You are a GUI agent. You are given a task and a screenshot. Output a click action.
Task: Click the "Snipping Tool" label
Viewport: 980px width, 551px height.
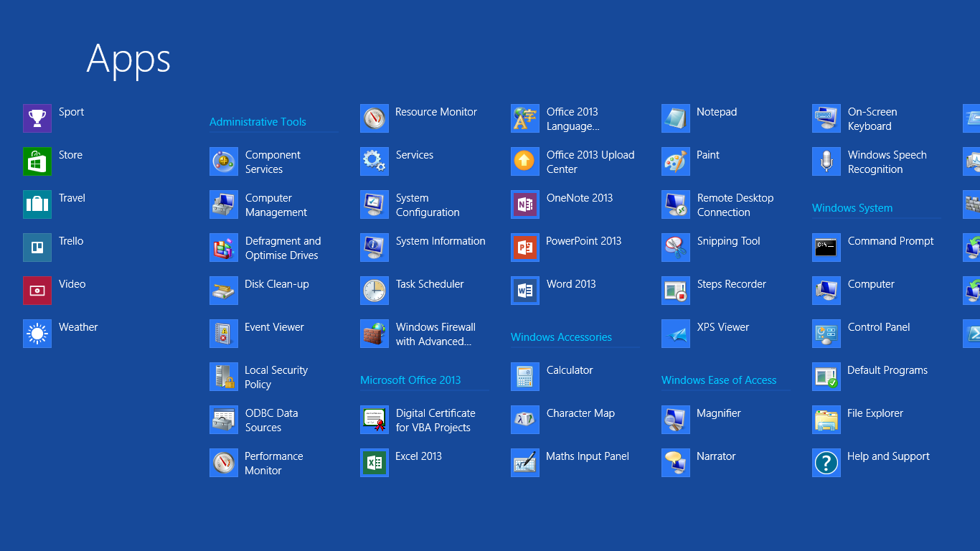(x=728, y=242)
